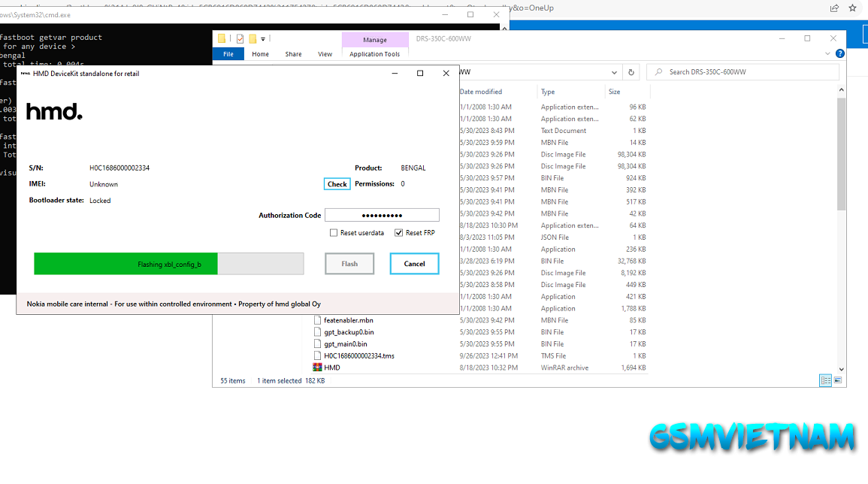
Task: Maximize the cmd.exe window
Action: point(470,14)
